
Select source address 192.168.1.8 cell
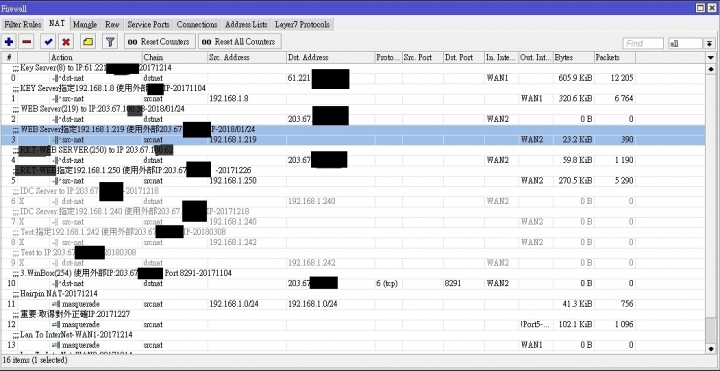[x=247, y=99]
